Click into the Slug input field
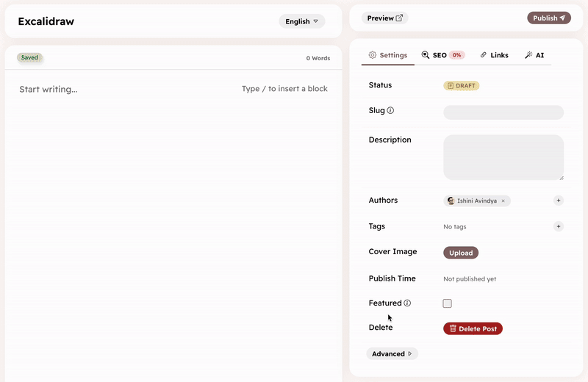The image size is (588, 382). pos(503,112)
